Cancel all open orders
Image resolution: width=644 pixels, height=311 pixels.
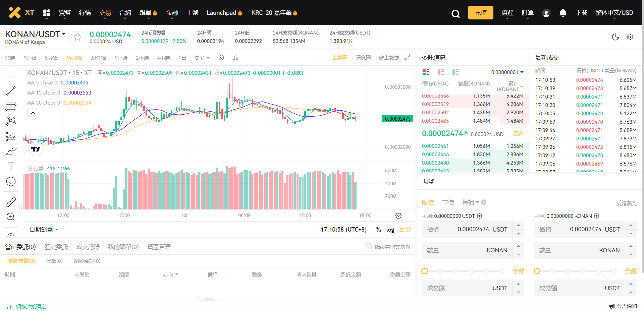coord(400,274)
